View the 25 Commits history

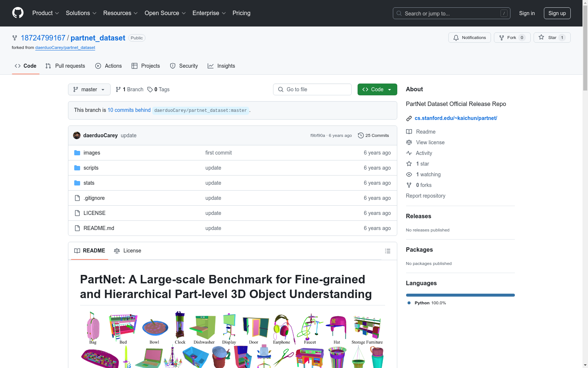[373, 135]
